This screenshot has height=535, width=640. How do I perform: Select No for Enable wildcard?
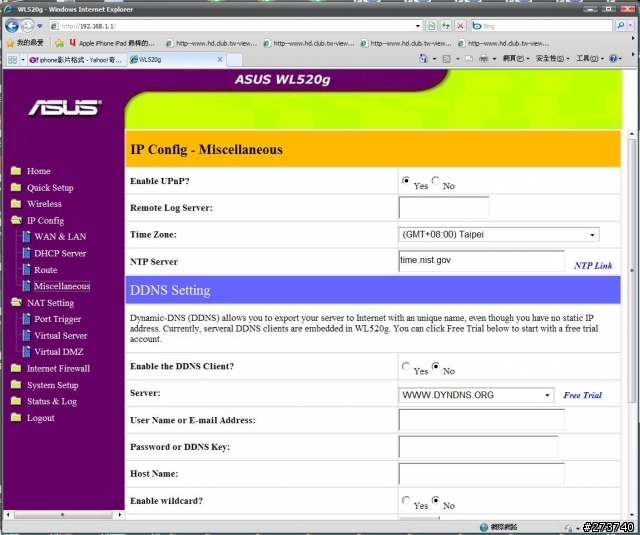436,500
